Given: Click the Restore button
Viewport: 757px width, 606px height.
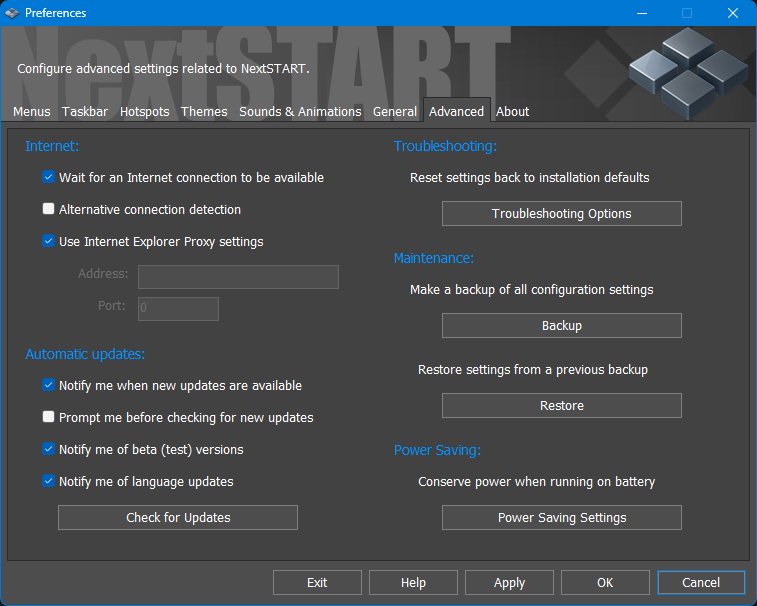Looking at the screenshot, I should [x=561, y=406].
